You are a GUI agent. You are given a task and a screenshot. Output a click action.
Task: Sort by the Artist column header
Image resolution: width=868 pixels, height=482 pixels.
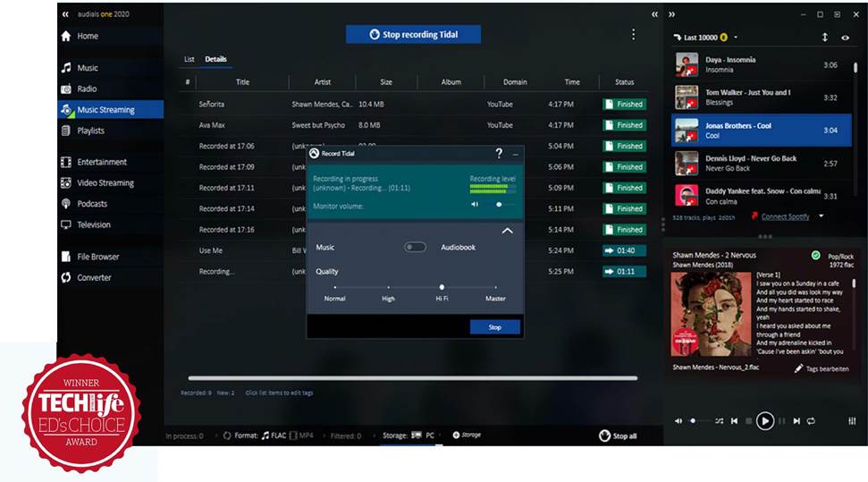point(322,82)
